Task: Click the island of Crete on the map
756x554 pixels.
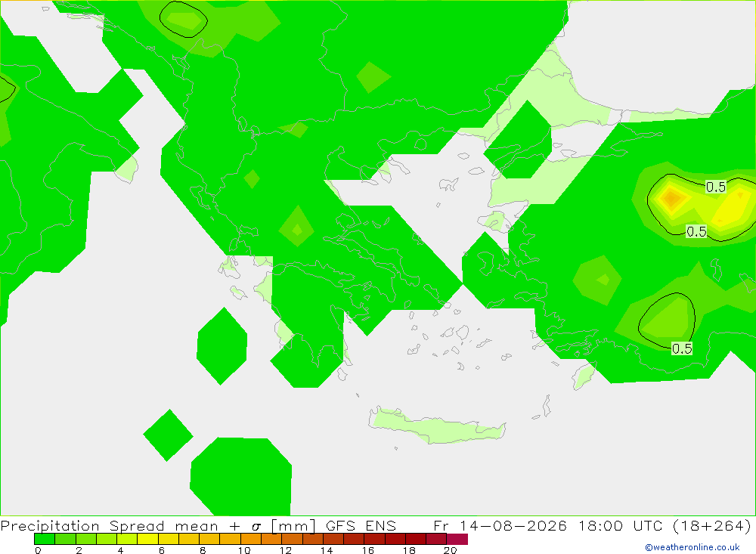Action: (438, 426)
